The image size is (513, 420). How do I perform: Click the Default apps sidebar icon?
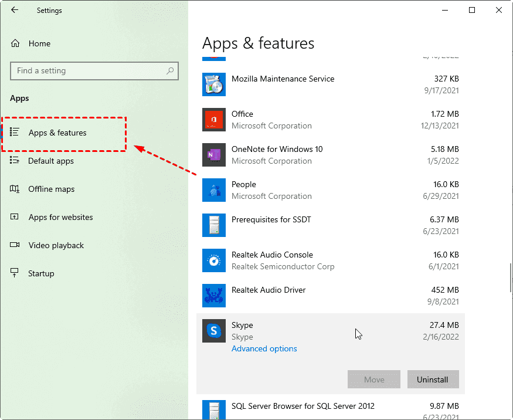(x=15, y=160)
